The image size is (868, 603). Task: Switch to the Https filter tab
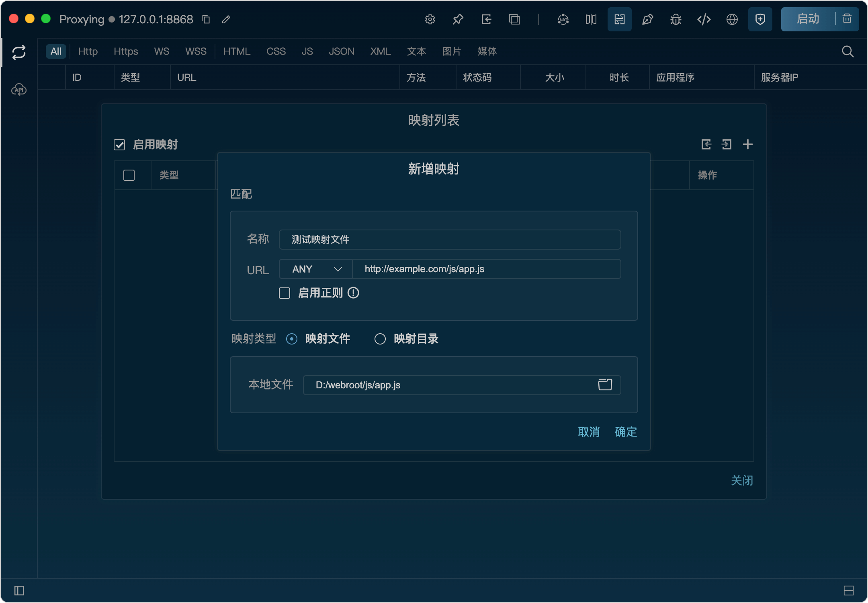126,51
